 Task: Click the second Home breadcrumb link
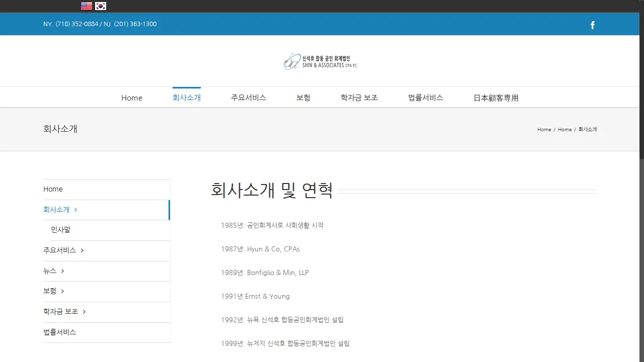(565, 130)
